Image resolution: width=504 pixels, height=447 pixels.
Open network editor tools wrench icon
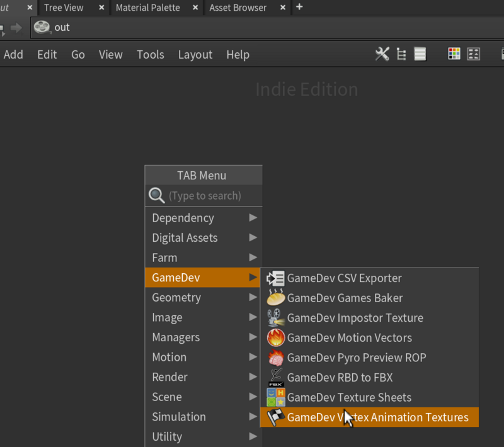tap(382, 54)
